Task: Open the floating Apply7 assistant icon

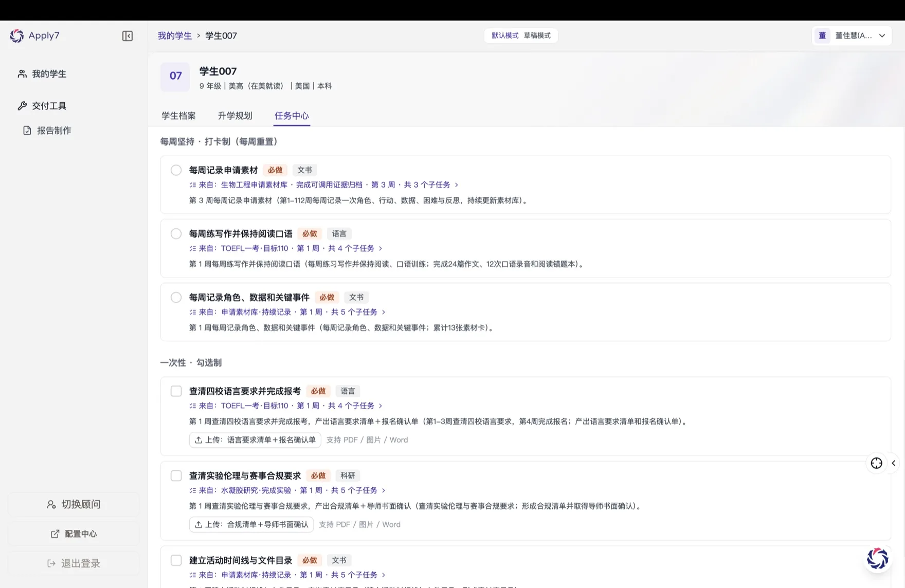Action: pyautogui.click(x=878, y=559)
